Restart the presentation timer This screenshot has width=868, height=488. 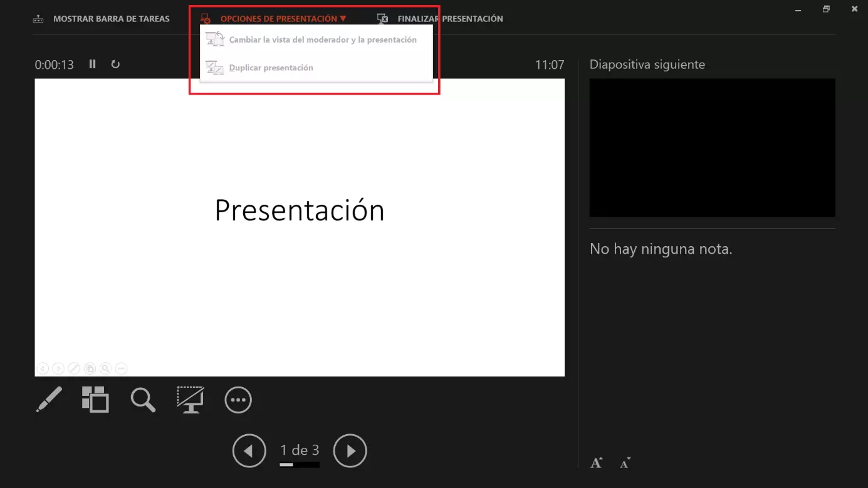pyautogui.click(x=115, y=64)
